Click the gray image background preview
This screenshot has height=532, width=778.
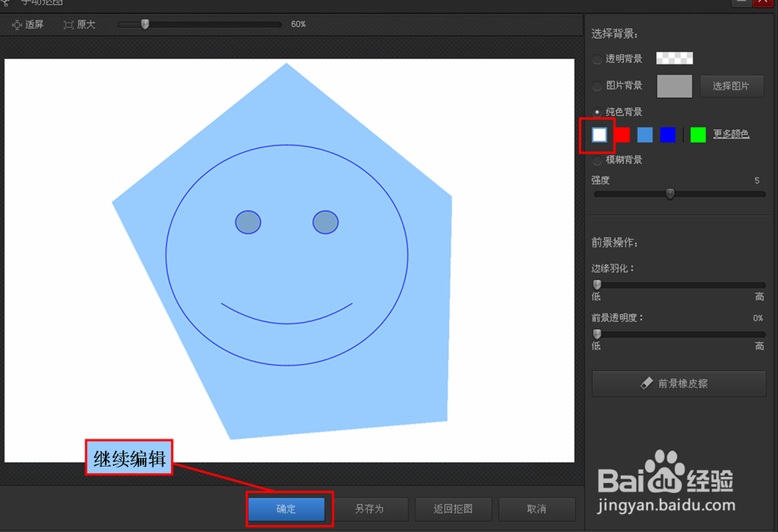674,86
